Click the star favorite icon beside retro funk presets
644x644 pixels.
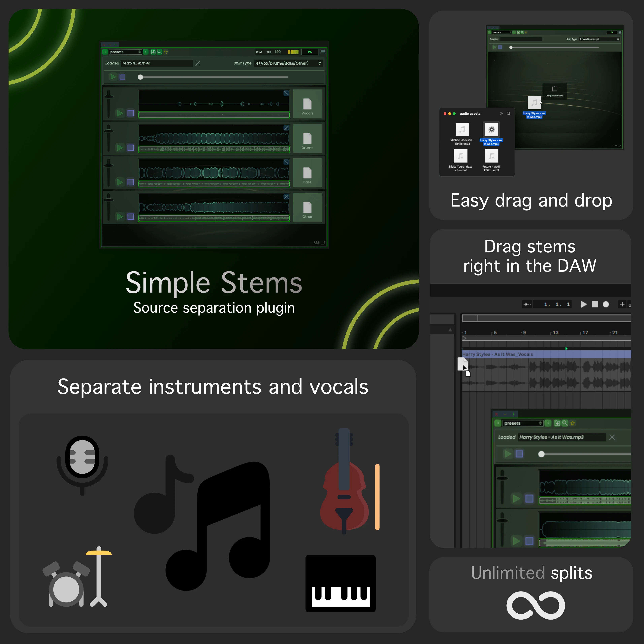(x=166, y=52)
